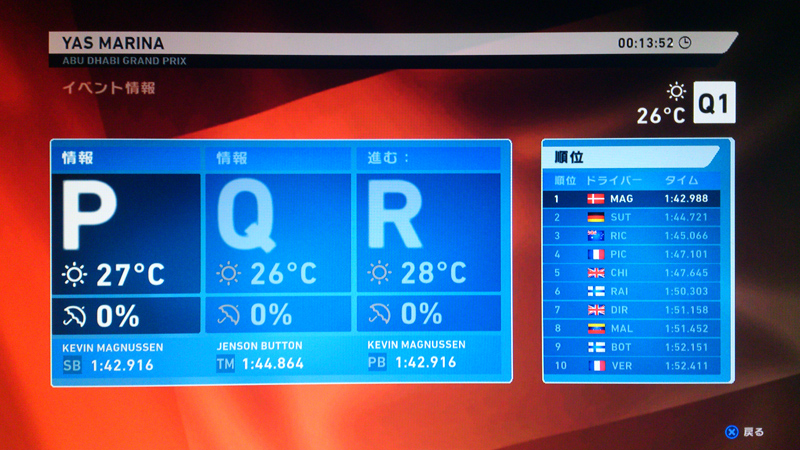This screenshot has width=800, height=450.
Task: Click the 00:13:52 session timer
Action: [x=646, y=43]
